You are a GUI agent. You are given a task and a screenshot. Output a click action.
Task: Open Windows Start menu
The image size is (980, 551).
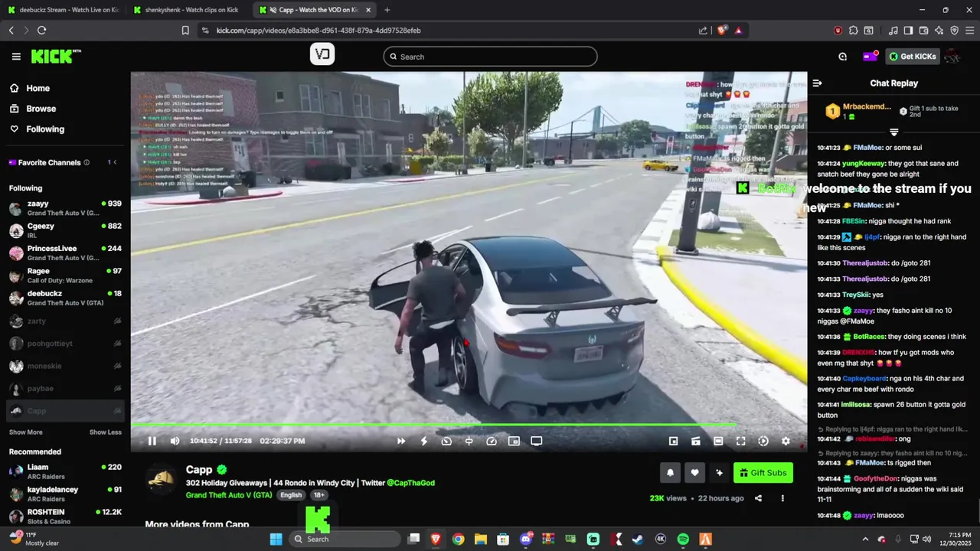[276, 540]
